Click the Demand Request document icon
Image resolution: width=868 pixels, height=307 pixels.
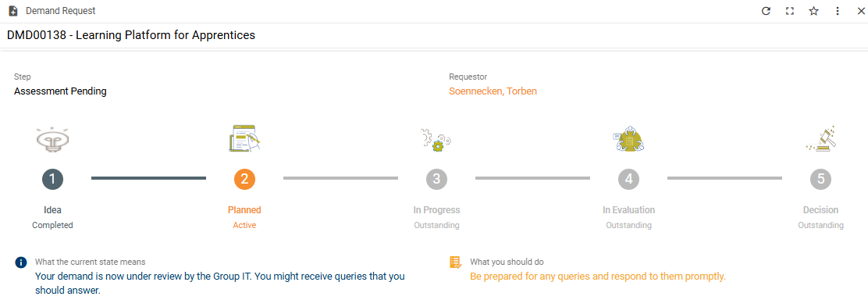tap(13, 11)
